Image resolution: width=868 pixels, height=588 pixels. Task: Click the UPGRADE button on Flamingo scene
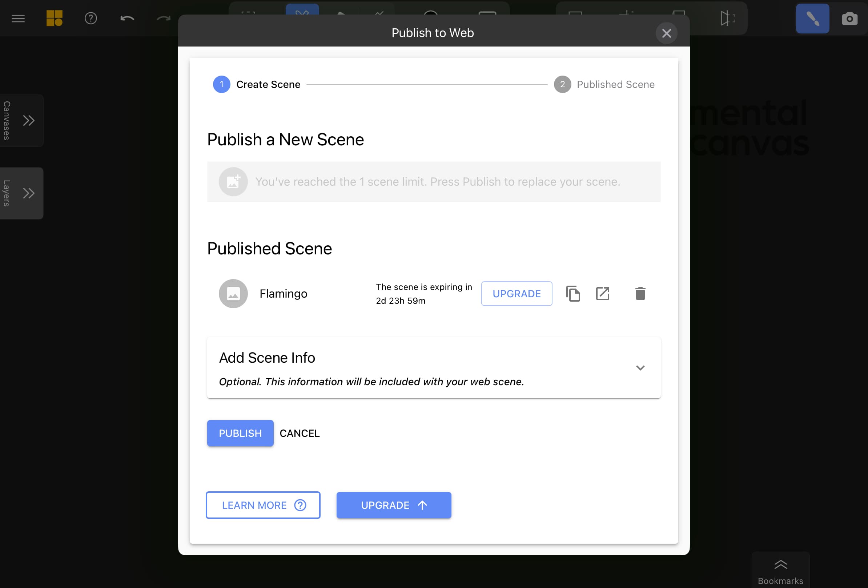click(517, 293)
